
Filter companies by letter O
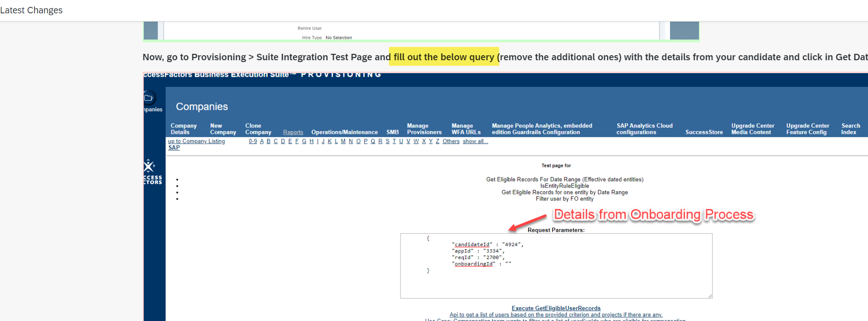tap(358, 141)
